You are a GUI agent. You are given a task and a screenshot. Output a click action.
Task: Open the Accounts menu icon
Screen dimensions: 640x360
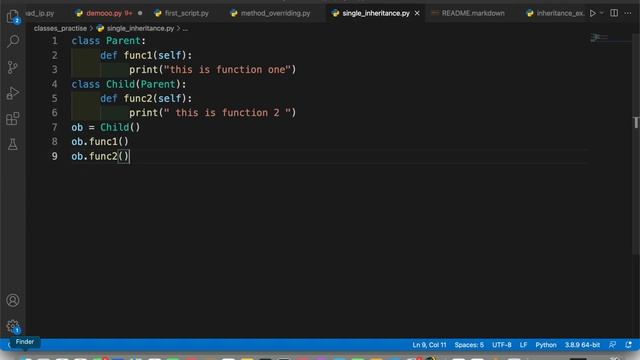tap(13, 300)
